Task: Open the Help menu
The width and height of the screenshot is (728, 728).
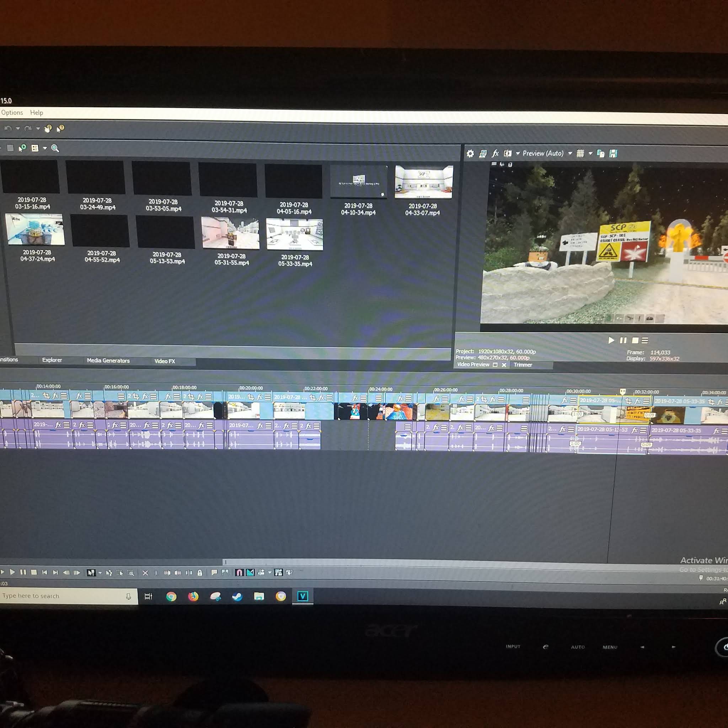Action: pyautogui.click(x=37, y=113)
